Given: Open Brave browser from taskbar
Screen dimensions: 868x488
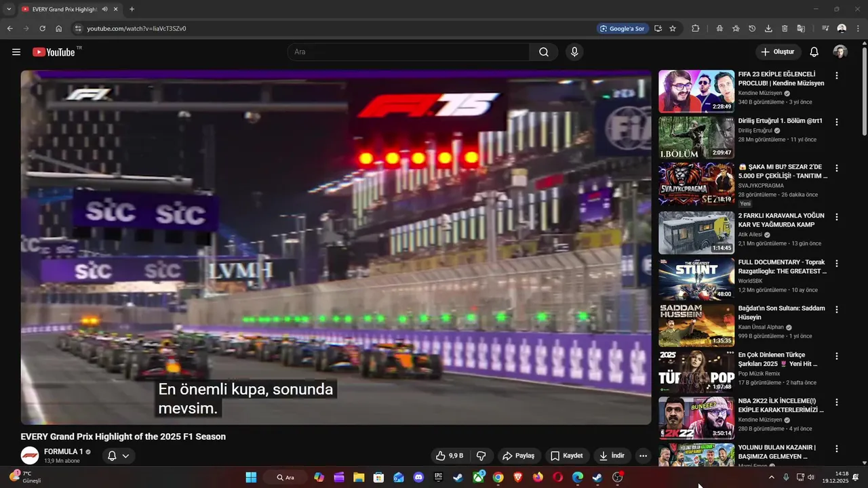Looking at the screenshot, I should [x=518, y=477].
